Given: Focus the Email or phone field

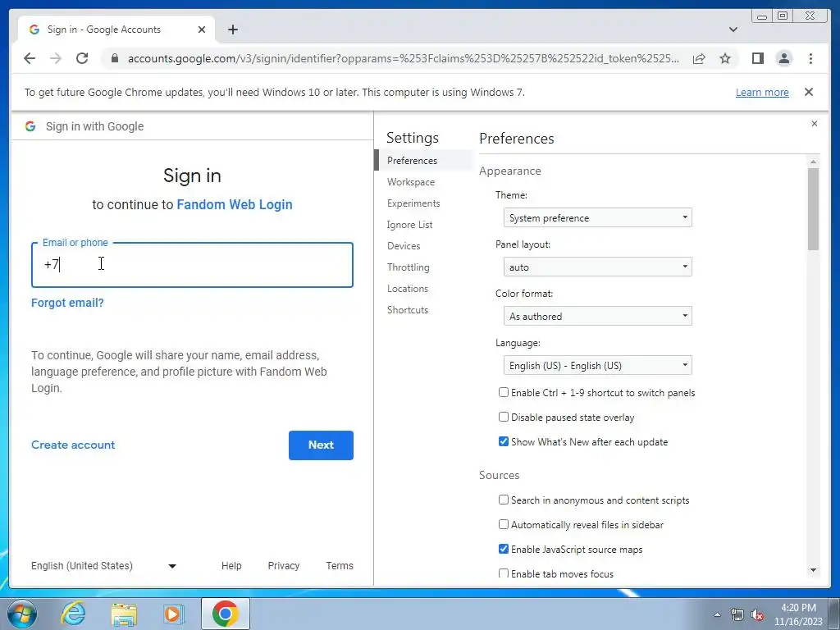Looking at the screenshot, I should 192,265.
